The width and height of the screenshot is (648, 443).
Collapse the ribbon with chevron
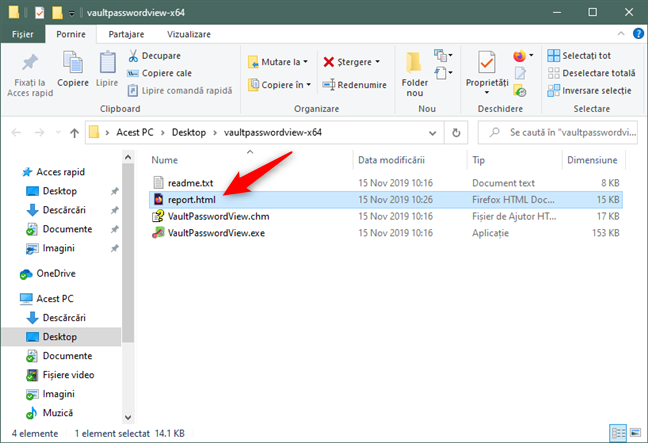click(621, 34)
